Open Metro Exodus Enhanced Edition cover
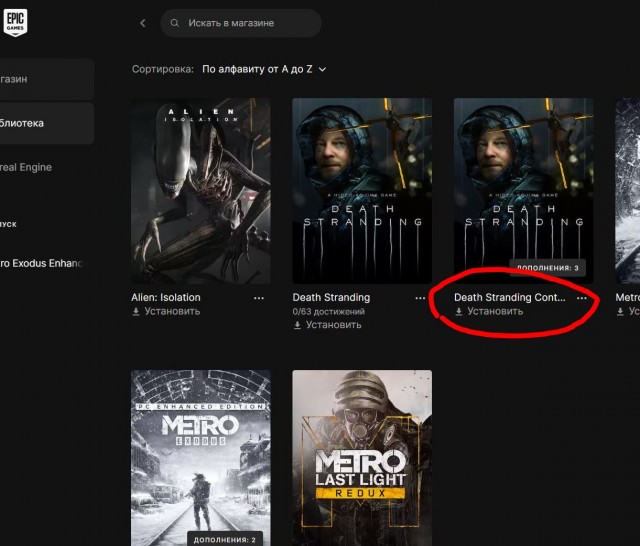Screen dimensions: 640x546 click(201, 458)
